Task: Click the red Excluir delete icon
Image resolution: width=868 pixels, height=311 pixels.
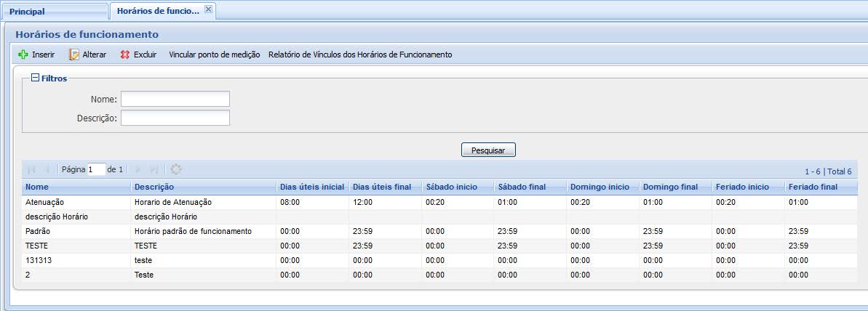Action: 125,54
